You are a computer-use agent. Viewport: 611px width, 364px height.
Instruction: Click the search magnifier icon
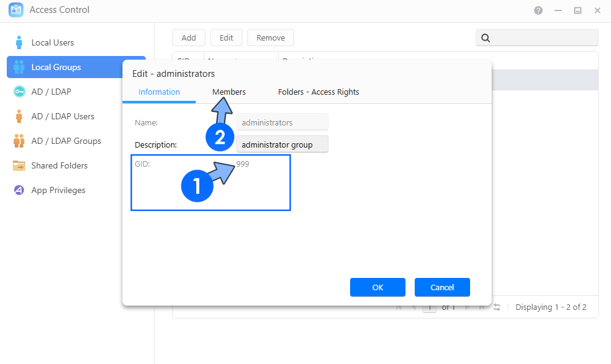pyautogui.click(x=485, y=38)
